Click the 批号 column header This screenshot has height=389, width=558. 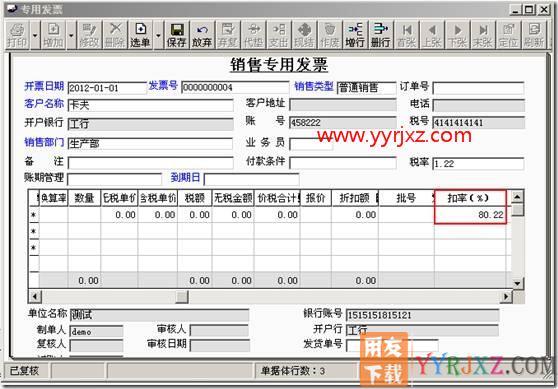click(x=406, y=198)
